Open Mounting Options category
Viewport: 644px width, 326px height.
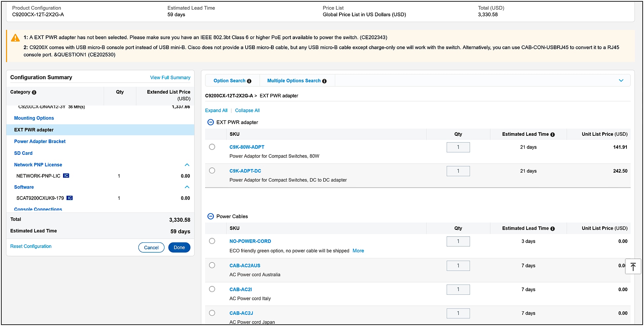tap(34, 118)
